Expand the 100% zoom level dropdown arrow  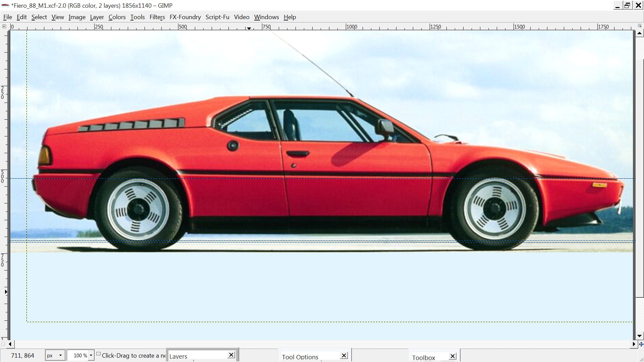tap(91, 355)
